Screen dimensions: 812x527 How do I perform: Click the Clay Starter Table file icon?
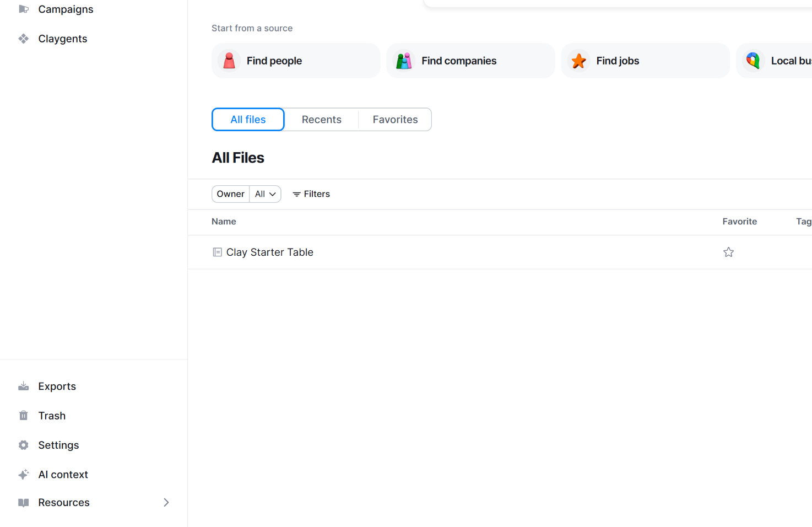tap(218, 252)
